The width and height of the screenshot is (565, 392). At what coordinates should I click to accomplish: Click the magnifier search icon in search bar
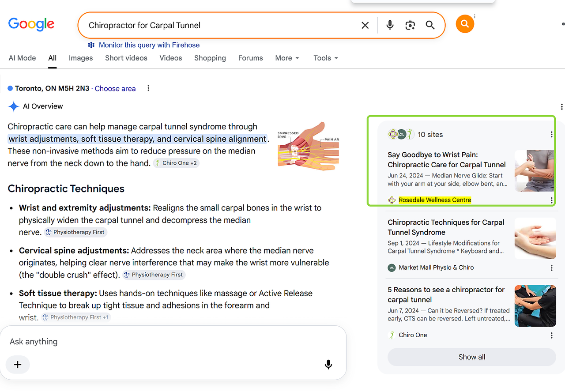pyautogui.click(x=430, y=25)
